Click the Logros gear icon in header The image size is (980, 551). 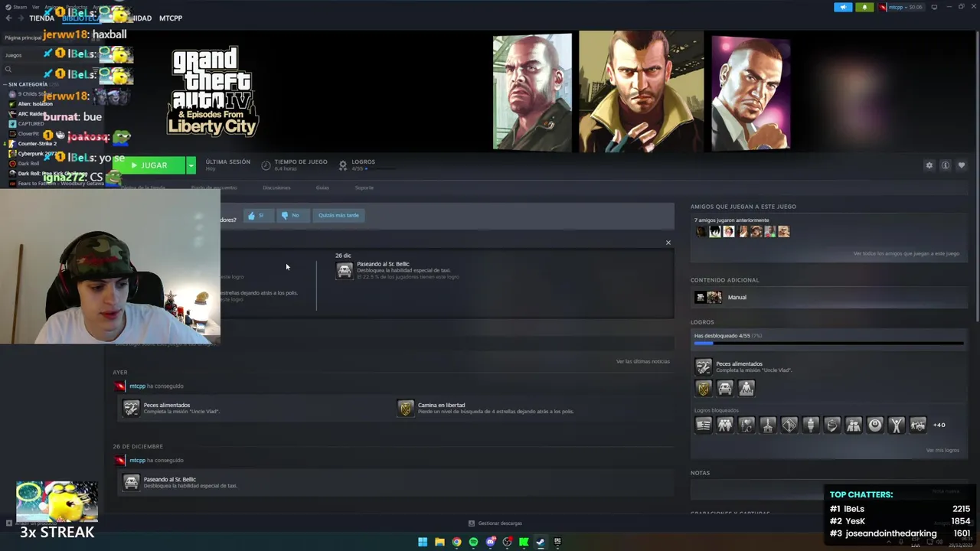343,165
